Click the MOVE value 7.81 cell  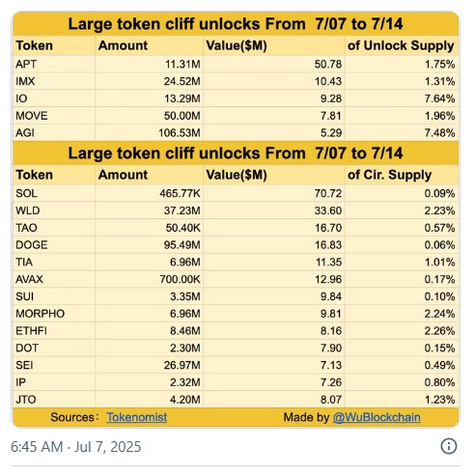pyautogui.click(x=274, y=116)
